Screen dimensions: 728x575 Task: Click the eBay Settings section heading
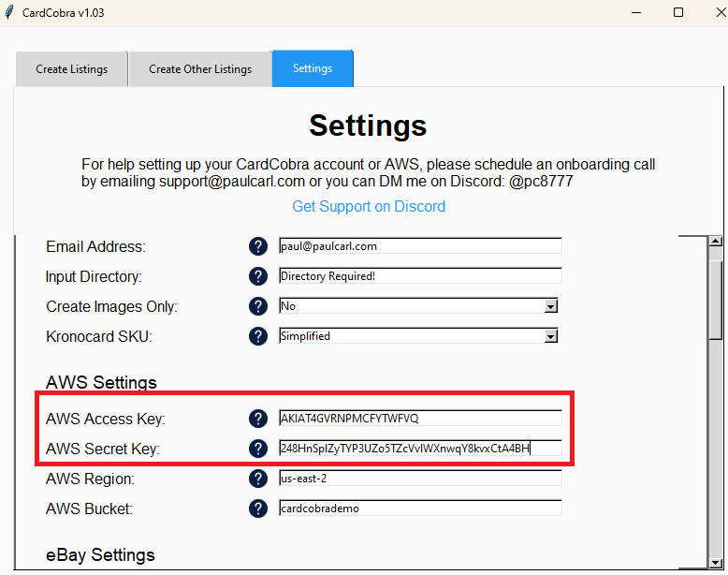100,555
